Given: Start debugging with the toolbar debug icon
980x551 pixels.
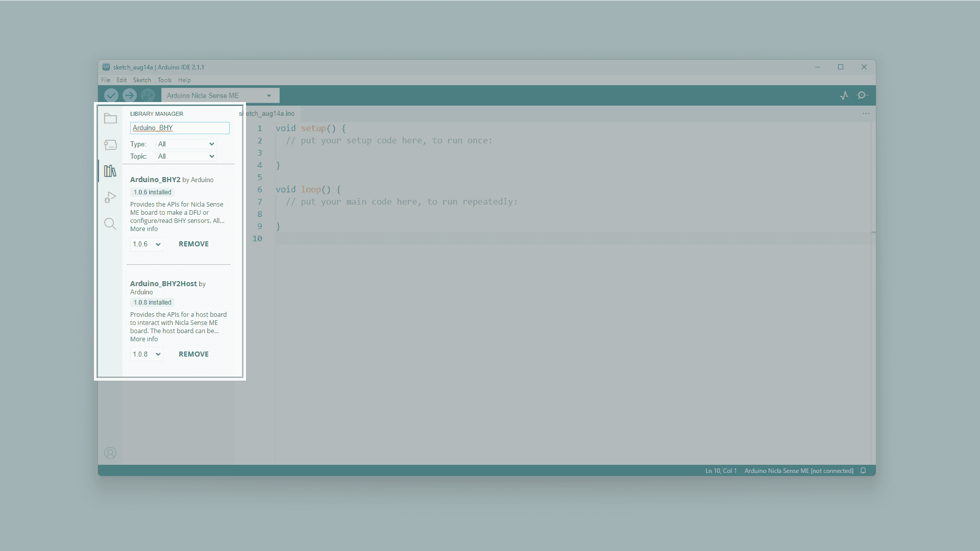Looking at the screenshot, I should coord(148,95).
